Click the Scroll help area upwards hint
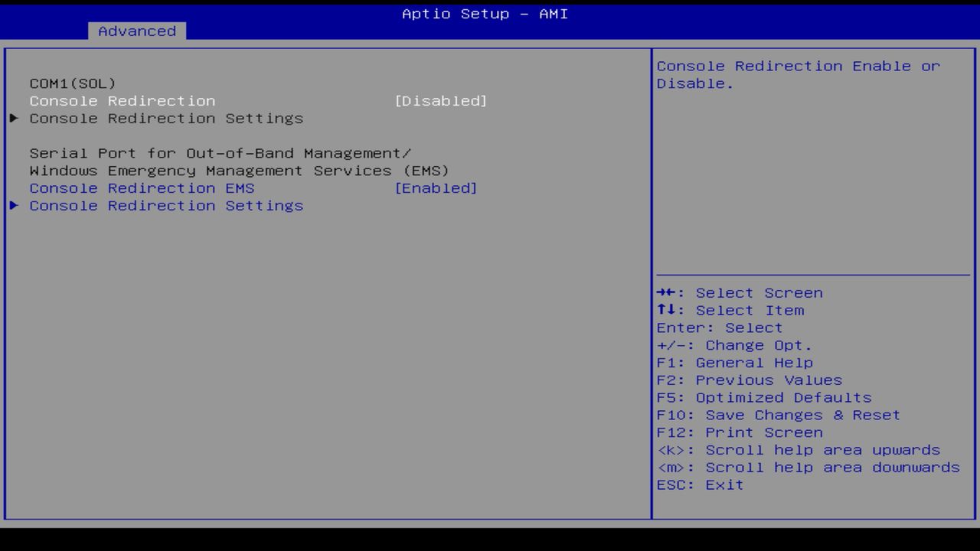Viewport: 980px width, 551px height. click(x=798, y=449)
